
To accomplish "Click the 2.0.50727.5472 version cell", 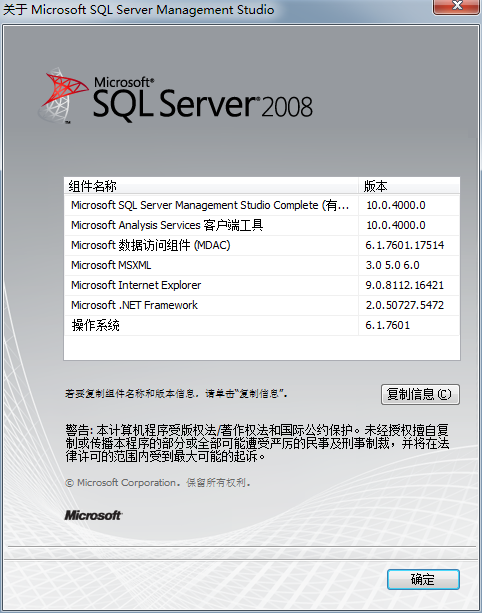I will [405, 305].
